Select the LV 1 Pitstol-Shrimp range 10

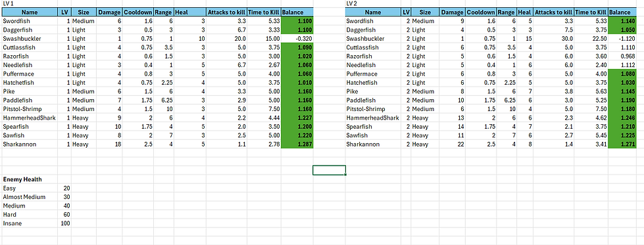(164, 109)
